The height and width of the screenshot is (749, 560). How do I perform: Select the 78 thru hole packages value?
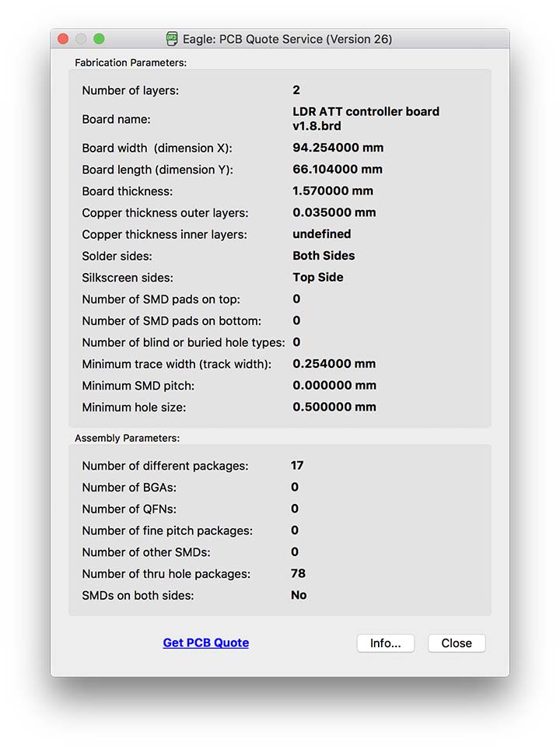[298, 573]
